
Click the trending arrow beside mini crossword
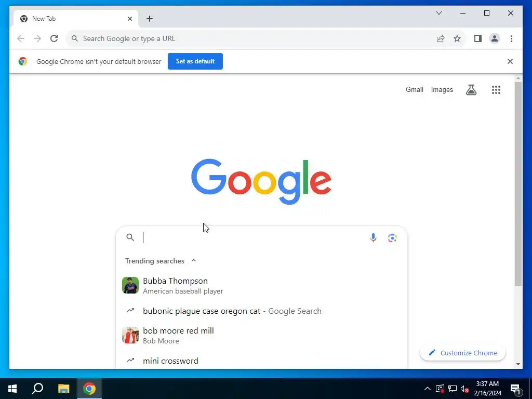click(x=130, y=361)
